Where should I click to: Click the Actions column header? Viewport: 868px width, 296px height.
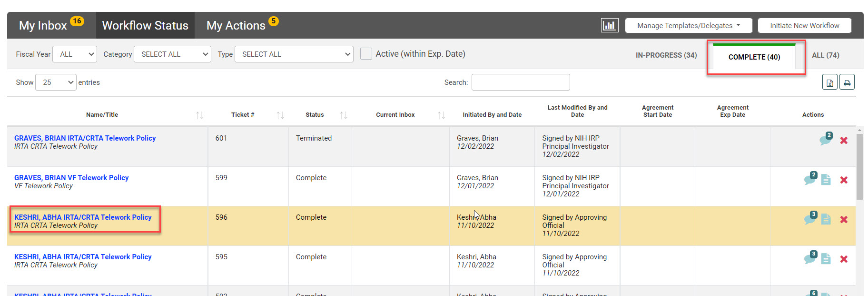813,115
